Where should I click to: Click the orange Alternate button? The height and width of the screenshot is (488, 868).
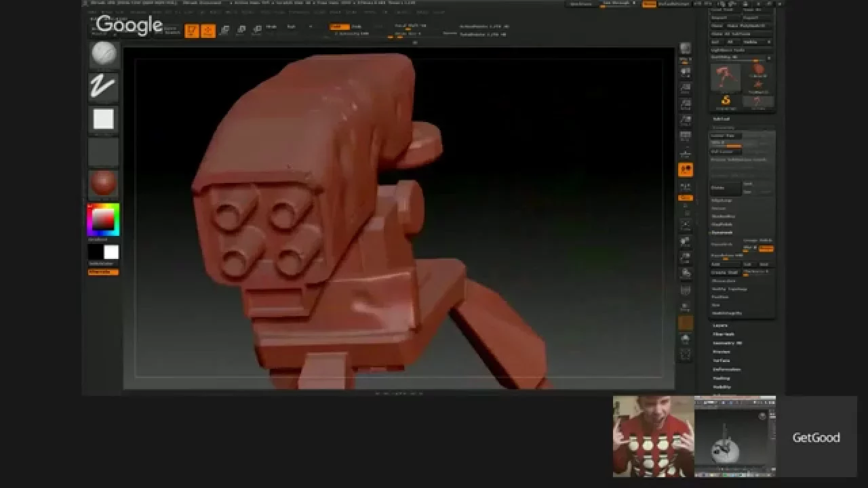pos(103,272)
